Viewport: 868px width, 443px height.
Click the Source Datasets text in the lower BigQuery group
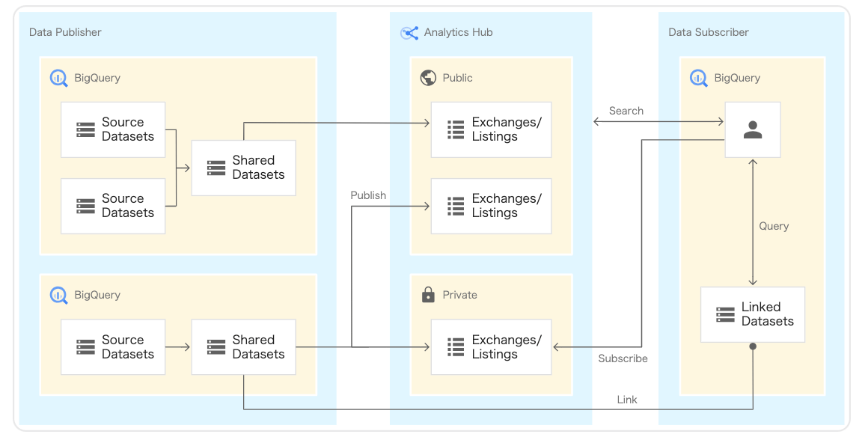[x=127, y=346]
